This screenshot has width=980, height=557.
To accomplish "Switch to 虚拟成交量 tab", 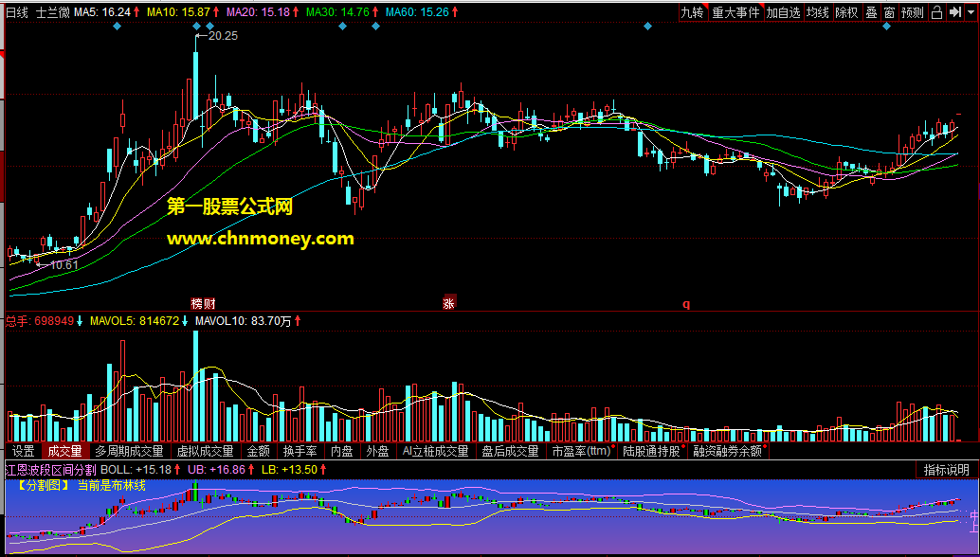I will pyautogui.click(x=206, y=451).
